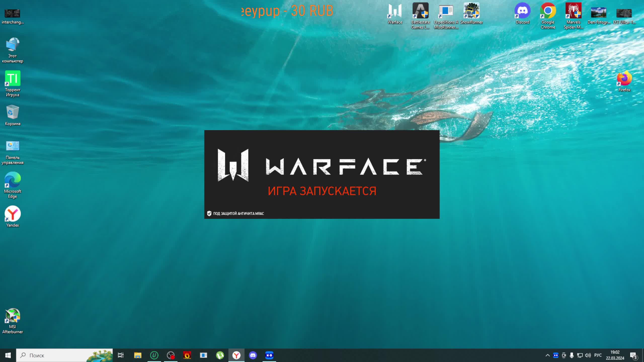644x362 pixels.
Task: Switch the РУС input language
Action: pos(598,355)
